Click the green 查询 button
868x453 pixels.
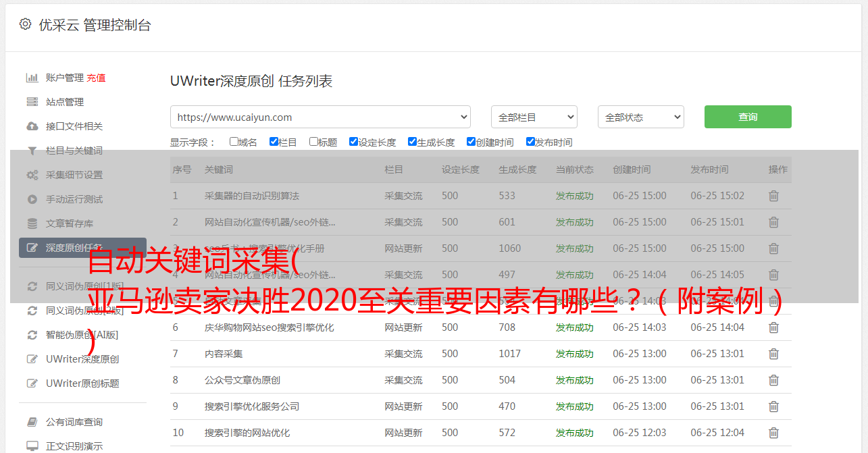tap(747, 117)
